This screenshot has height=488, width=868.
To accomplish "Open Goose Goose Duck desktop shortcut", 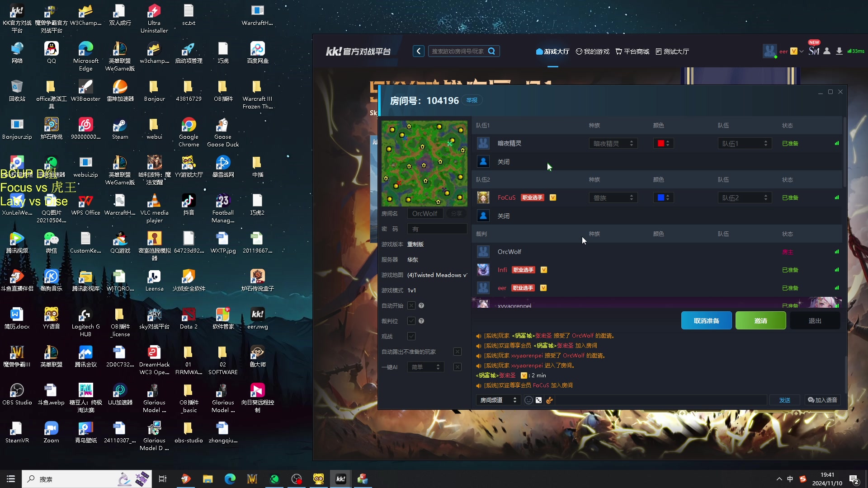I will point(223,132).
